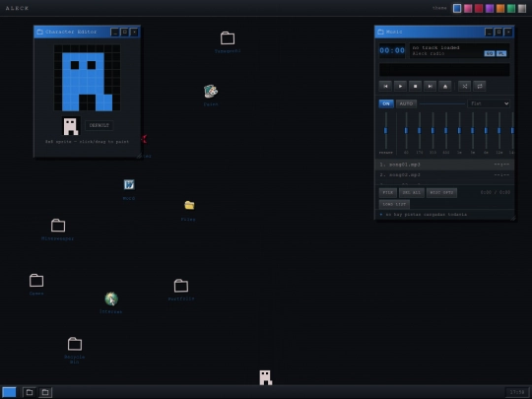Image resolution: width=532 pixels, height=399 pixels.
Task: Launch the Paint desktop icon
Action: pyautogui.click(x=211, y=92)
